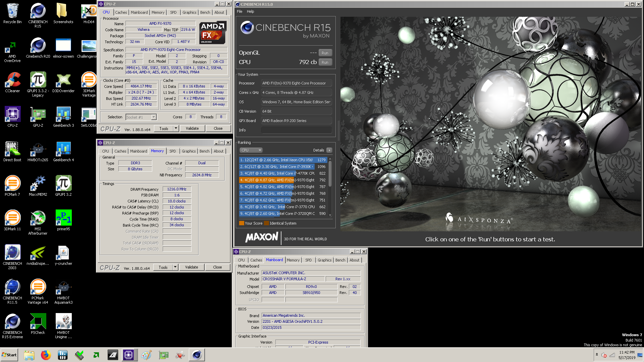
Task: Launch Cinebench R20 from desktop
Action: [38, 48]
